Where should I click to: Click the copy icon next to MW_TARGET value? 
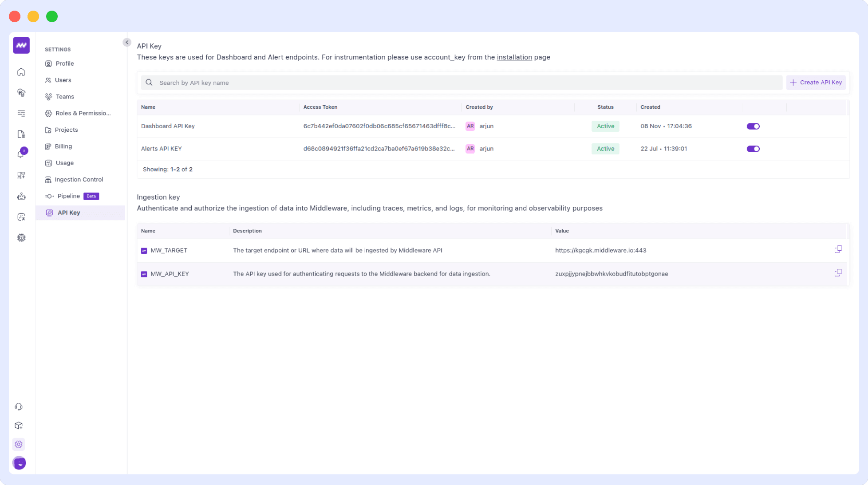[x=839, y=249]
